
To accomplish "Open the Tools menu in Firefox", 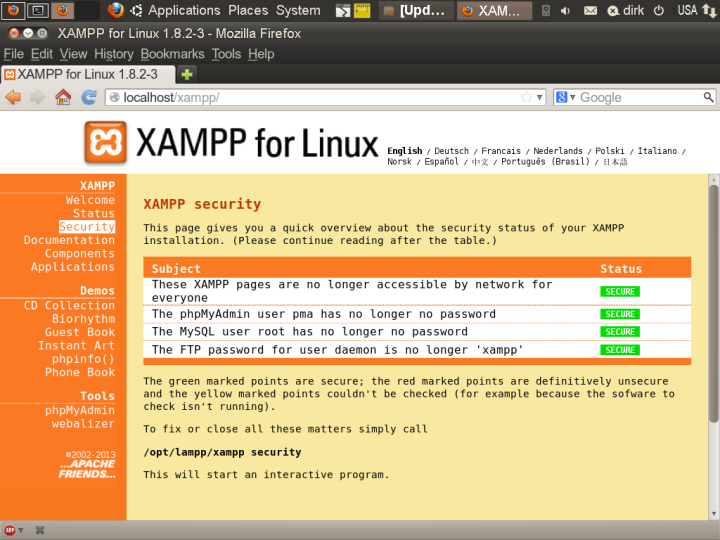I will pos(226,54).
